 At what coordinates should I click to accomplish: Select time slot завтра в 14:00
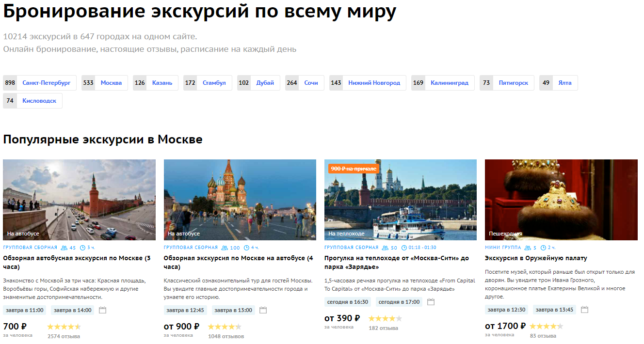pyautogui.click(x=73, y=310)
